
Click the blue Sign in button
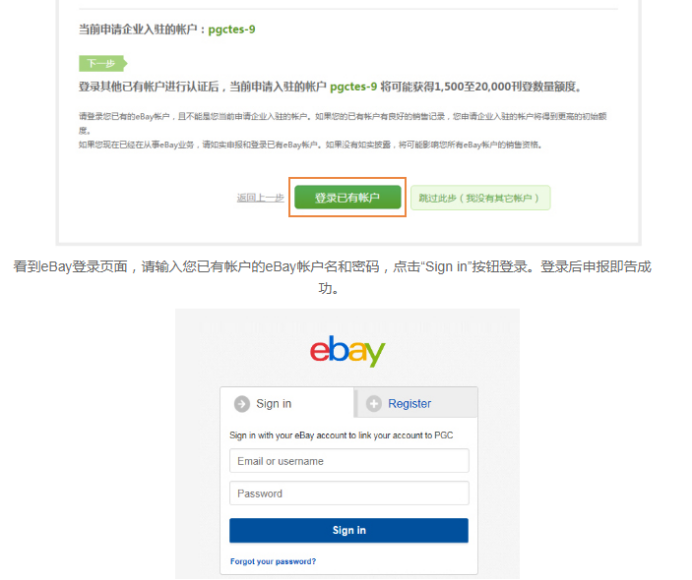pos(349,530)
